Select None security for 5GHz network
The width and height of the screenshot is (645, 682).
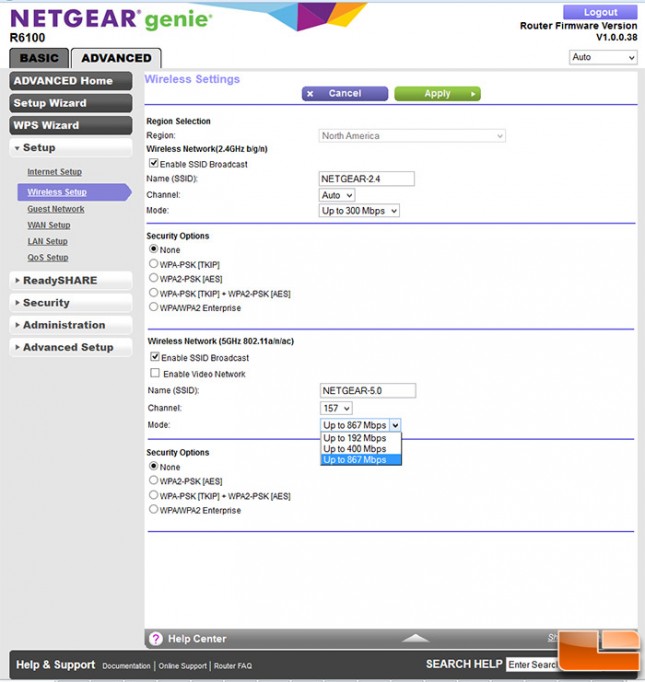[x=154, y=466]
